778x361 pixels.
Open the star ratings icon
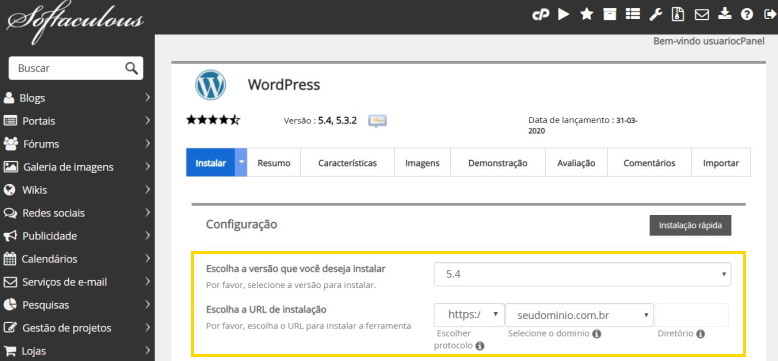pyautogui.click(x=586, y=14)
